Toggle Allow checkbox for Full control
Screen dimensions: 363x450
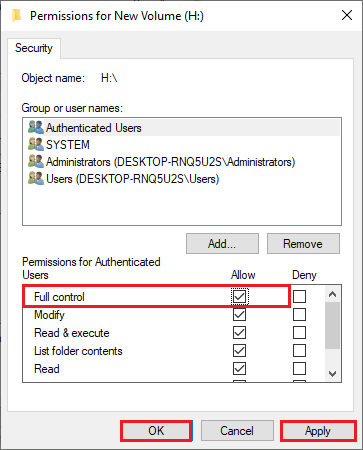(x=239, y=296)
